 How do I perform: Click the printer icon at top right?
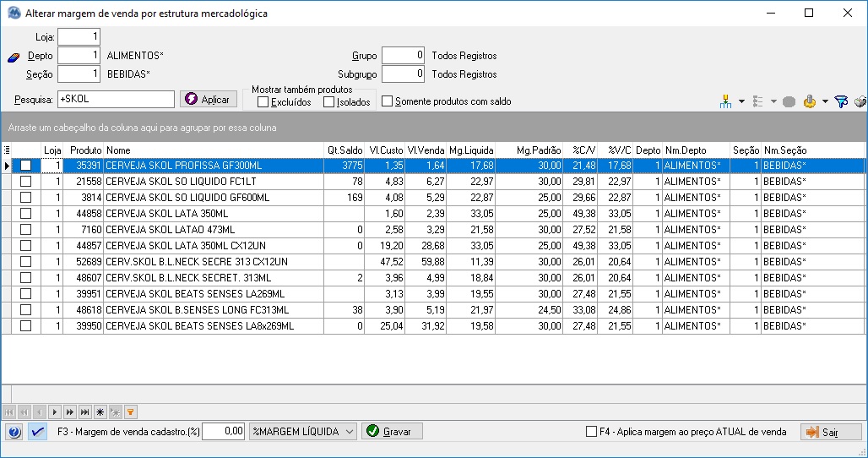pos(860,101)
